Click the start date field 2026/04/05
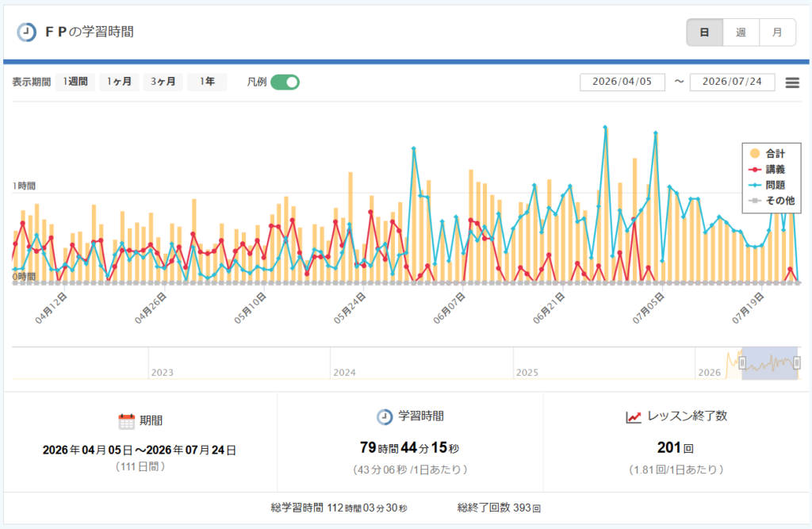The width and height of the screenshot is (812, 529). 622,82
